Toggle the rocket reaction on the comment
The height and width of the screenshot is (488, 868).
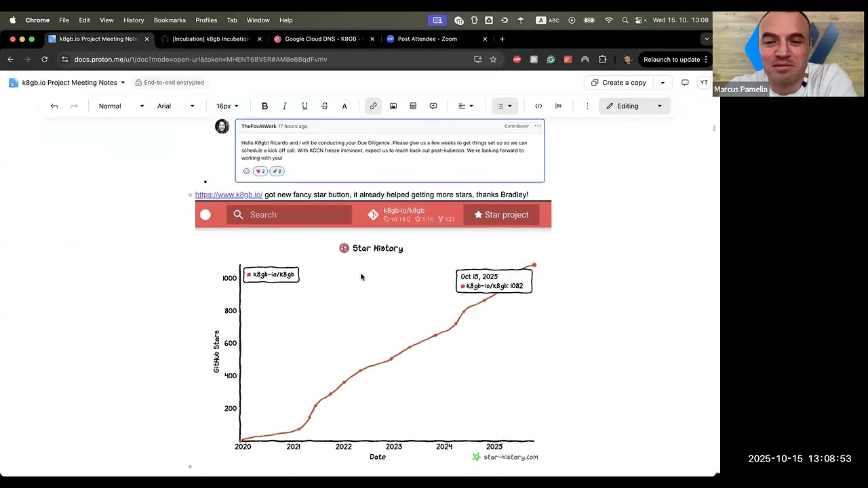coord(277,171)
